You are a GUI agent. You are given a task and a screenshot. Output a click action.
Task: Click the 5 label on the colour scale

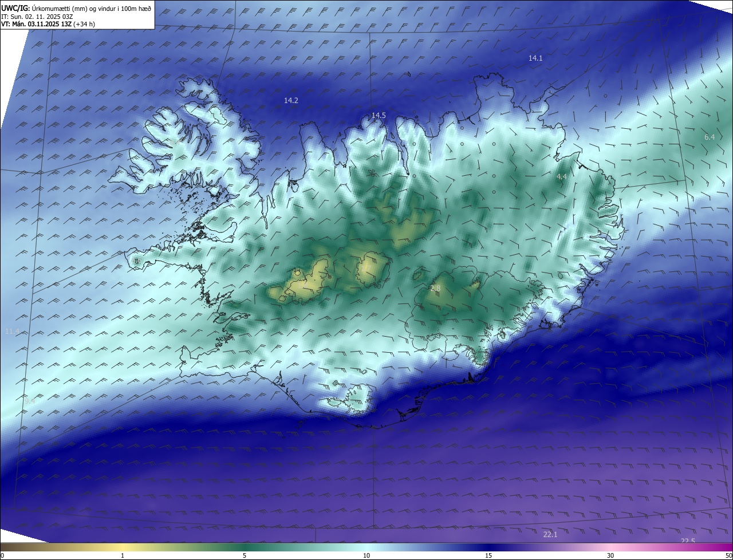pyautogui.click(x=245, y=555)
